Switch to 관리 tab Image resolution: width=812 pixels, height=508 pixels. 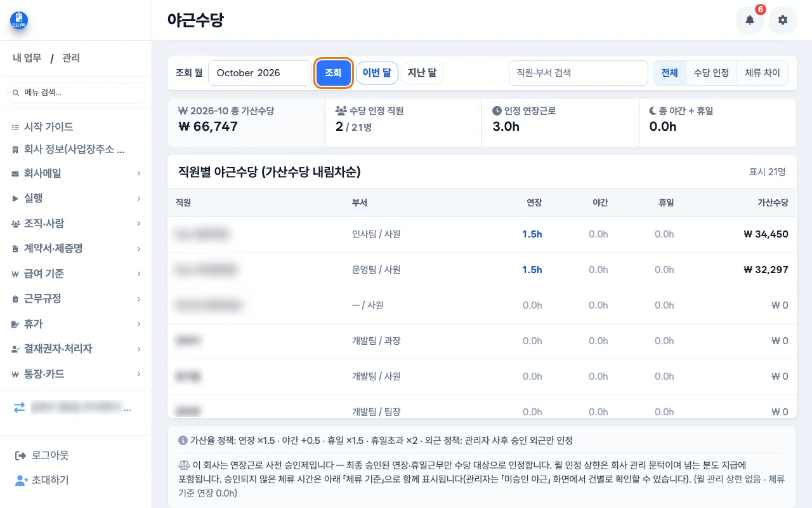tap(71, 58)
